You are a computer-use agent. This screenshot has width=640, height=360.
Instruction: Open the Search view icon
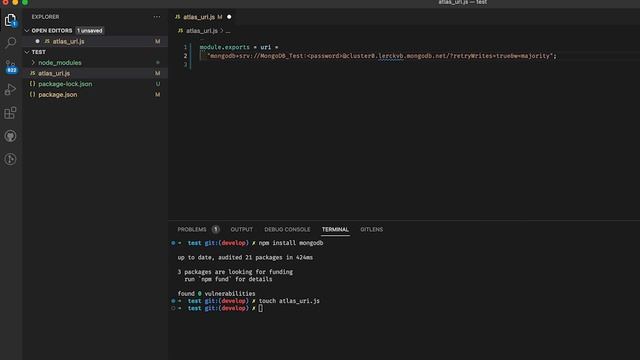tap(10, 42)
